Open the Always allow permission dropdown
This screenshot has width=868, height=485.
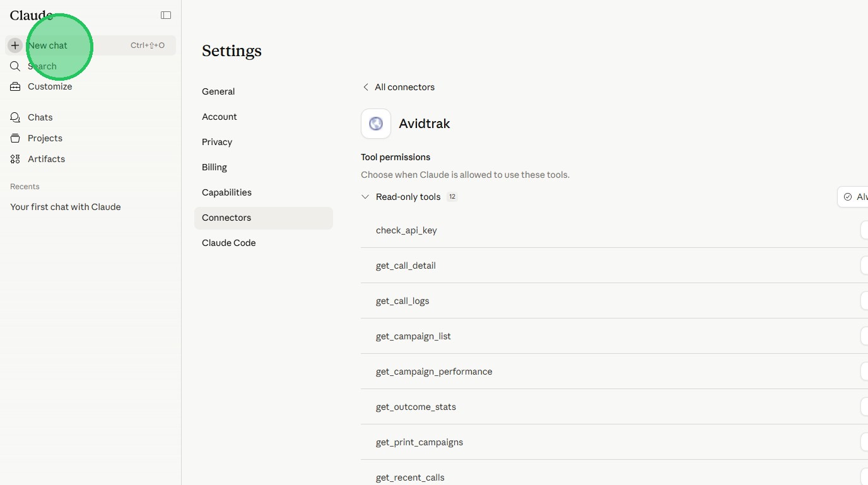[853, 197]
